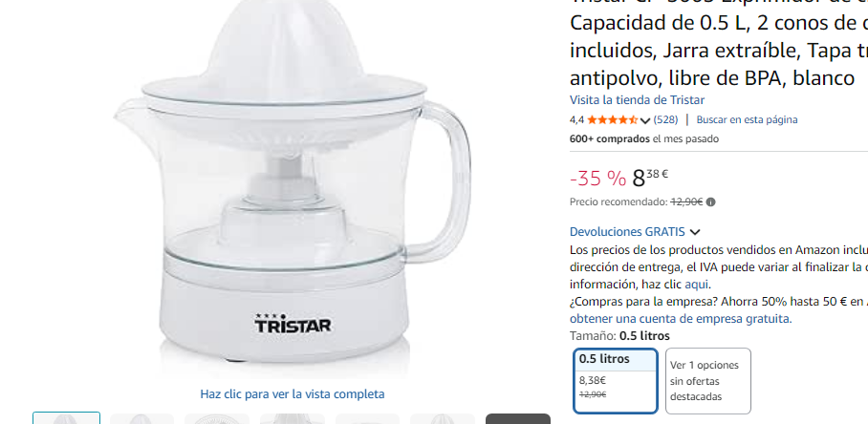Click the info icon beside Precio recomendado
The width and height of the screenshot is (868, 424).
(x=711, y=202)
